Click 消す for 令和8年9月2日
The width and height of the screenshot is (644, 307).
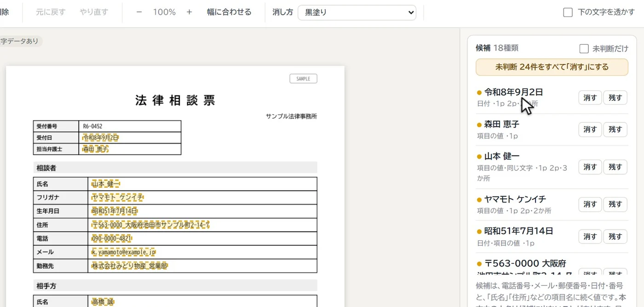(x=590, y=98)
